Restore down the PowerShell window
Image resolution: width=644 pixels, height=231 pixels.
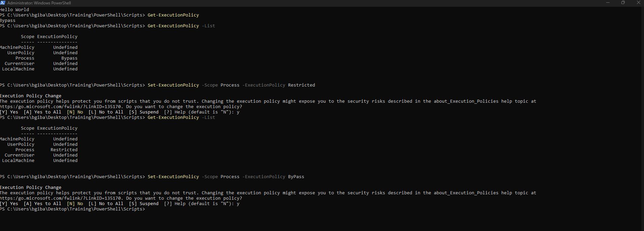point(623,3)
